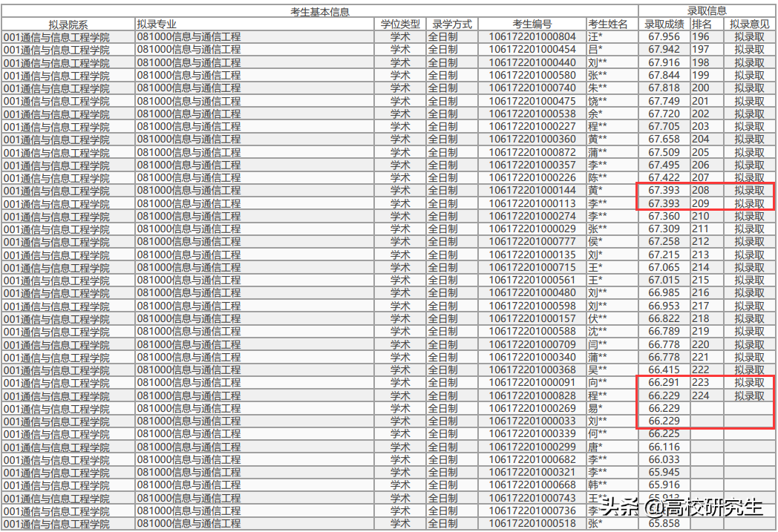Click the score cell 67.956

point(664,36)
